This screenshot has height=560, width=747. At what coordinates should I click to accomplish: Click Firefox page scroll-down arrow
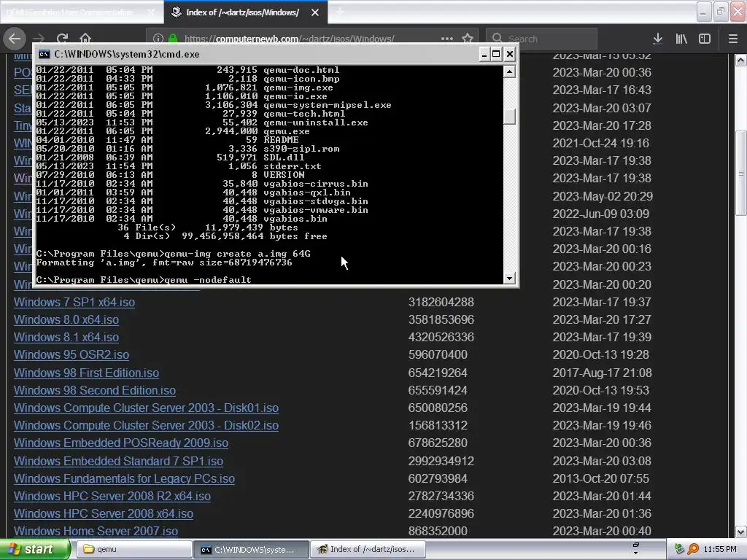coord(741,532)
